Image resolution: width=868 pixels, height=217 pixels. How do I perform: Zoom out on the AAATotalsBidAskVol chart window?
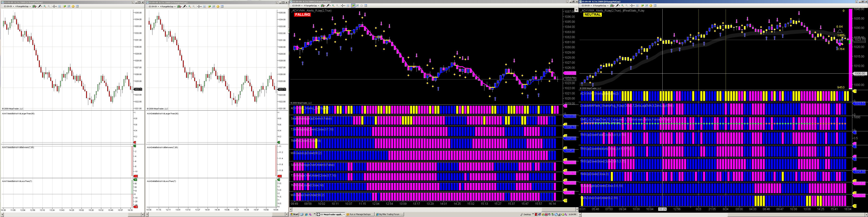49,6
